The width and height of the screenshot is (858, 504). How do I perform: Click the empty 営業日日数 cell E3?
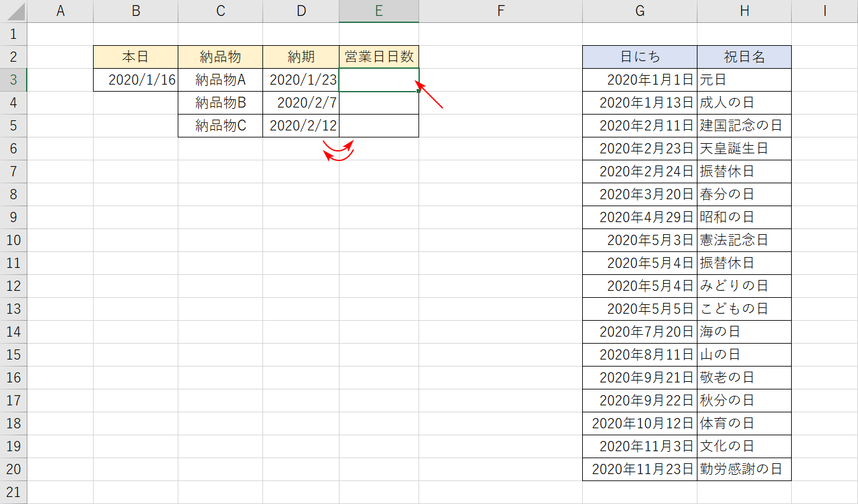378,80
